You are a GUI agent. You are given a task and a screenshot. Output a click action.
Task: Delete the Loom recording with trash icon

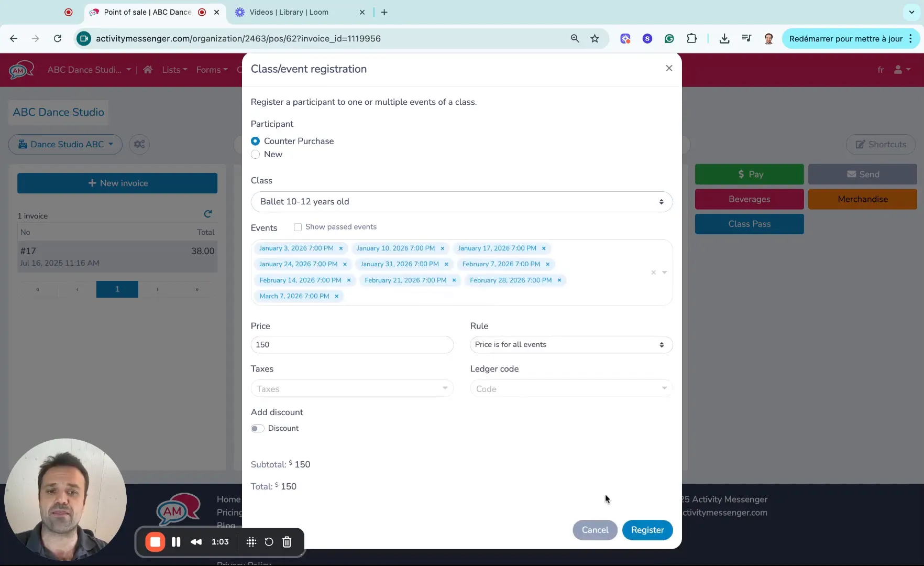click(x=287, y=542)
